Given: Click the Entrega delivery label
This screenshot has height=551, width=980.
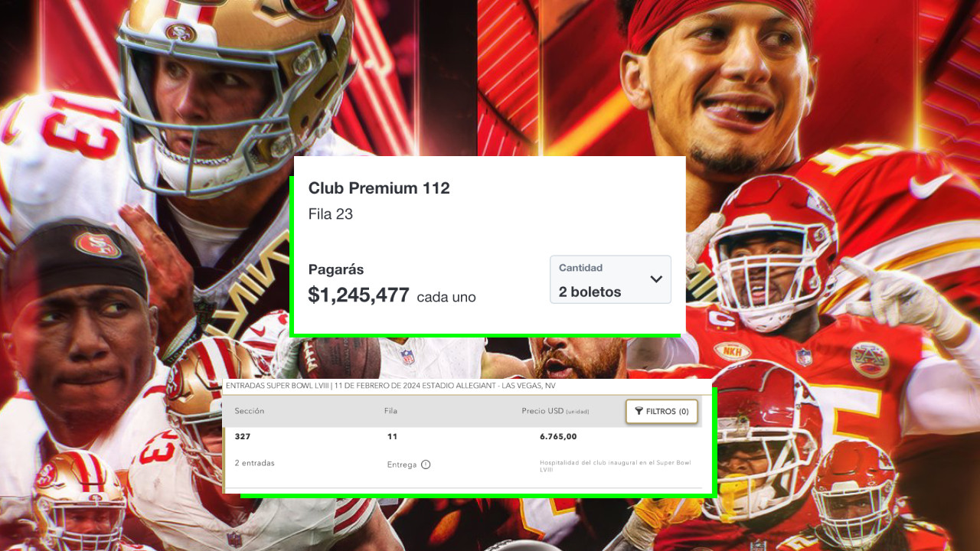Looking at the screenshot, I should click(x=402, y=465).
